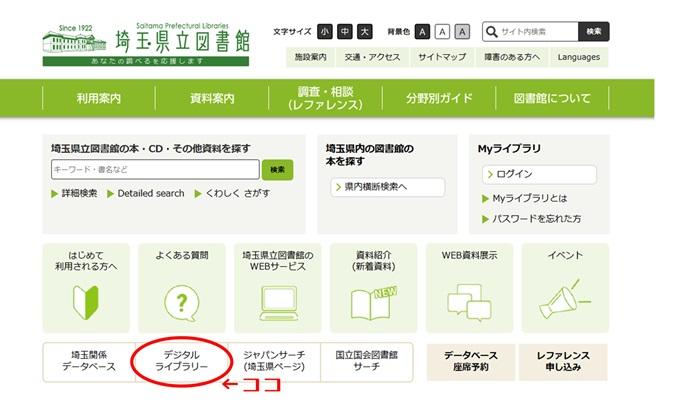Open the WEB資料展示 speech bubbles tile
Image resolution: width=685 pixels, height=412 pixels.
click(x=469, y=281)
